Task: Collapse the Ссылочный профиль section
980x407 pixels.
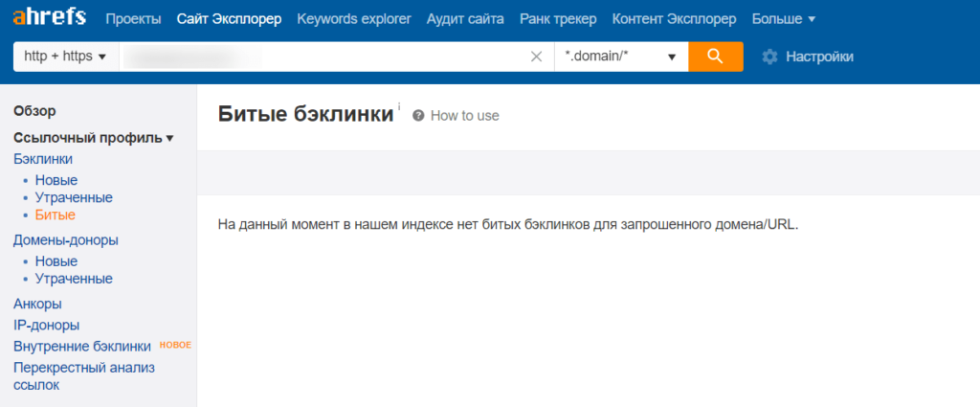Action: pyautogui.click(x=93, y=138)
